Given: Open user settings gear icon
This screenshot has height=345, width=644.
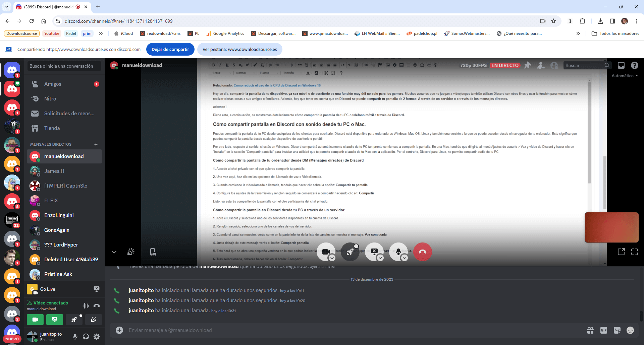Looking at the screenshot, I should pos(97,337).
